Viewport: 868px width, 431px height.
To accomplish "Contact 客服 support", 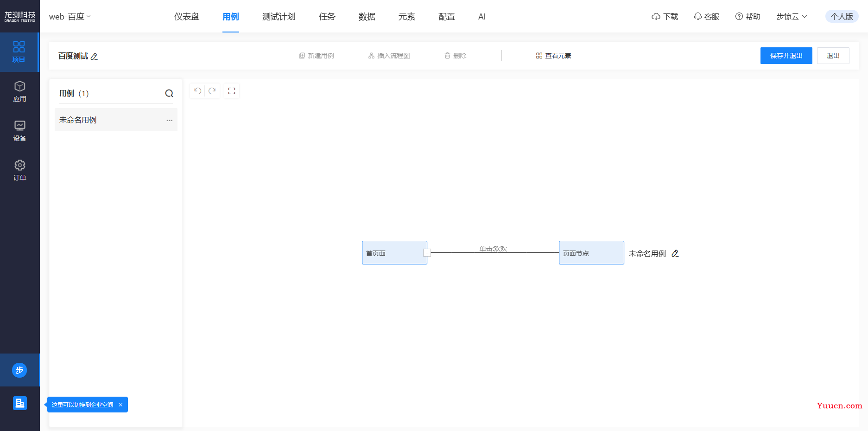I will click(707, 17).
